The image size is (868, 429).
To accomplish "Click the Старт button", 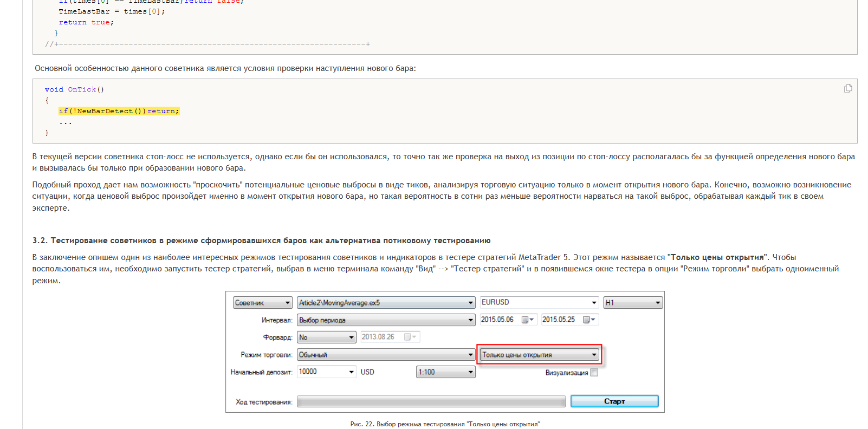I will pyautogui.click(x=614, y=401).
